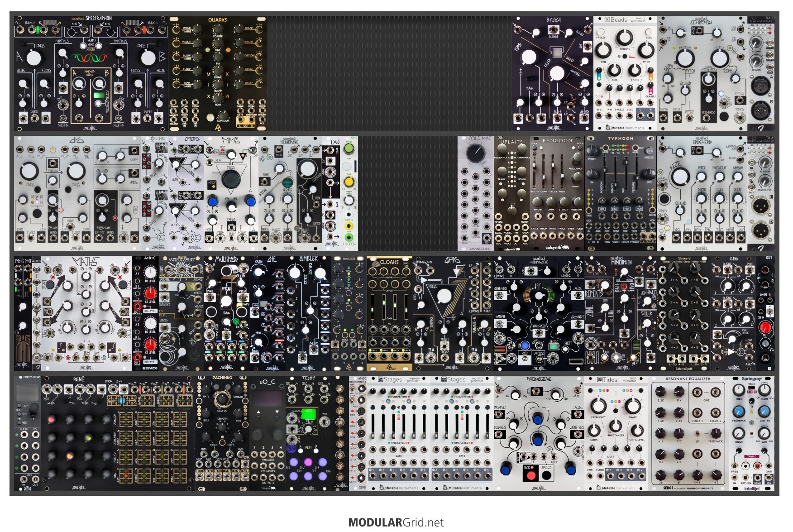This screenshot has height=532, width=793.
Task: Select the Pachinko module
Action: click(x=222, y=433)
